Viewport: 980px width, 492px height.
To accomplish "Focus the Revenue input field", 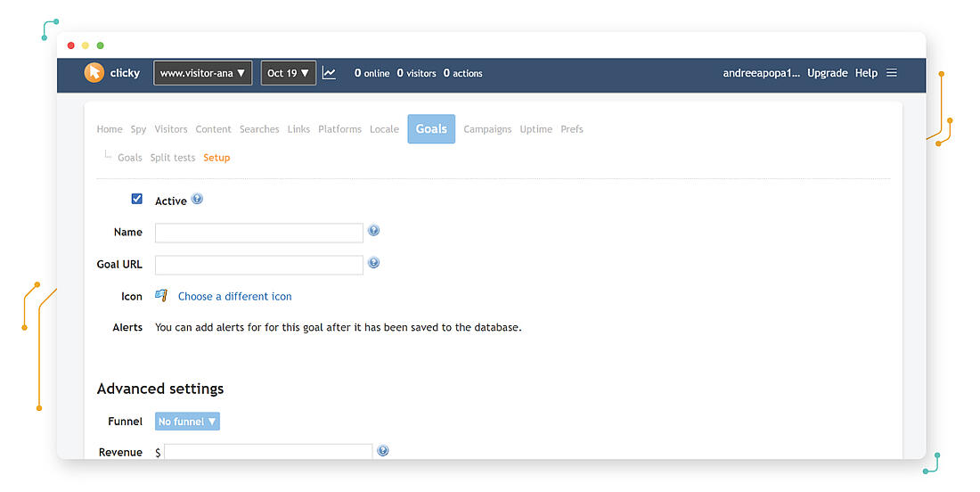I will pyautogui.click(x=268, y=451).
